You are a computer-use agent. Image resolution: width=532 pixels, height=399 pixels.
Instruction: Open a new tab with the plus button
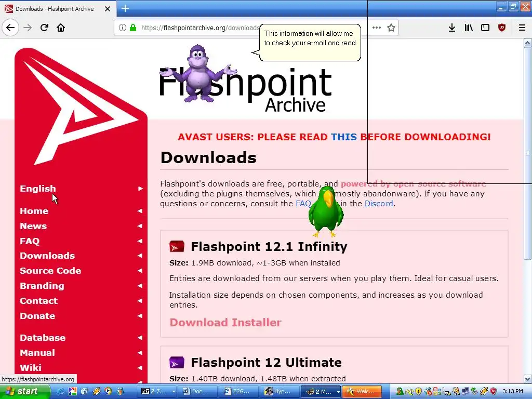point(125,8)
